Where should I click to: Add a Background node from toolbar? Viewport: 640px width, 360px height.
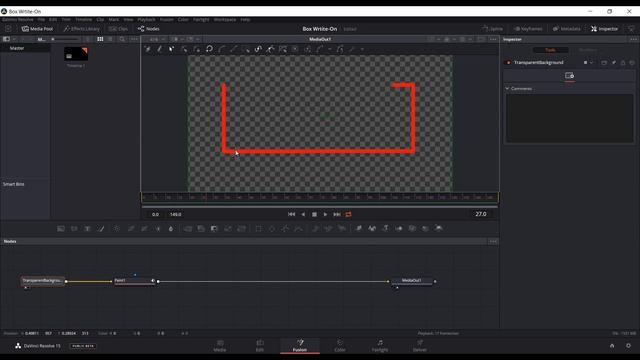point(61,229)
